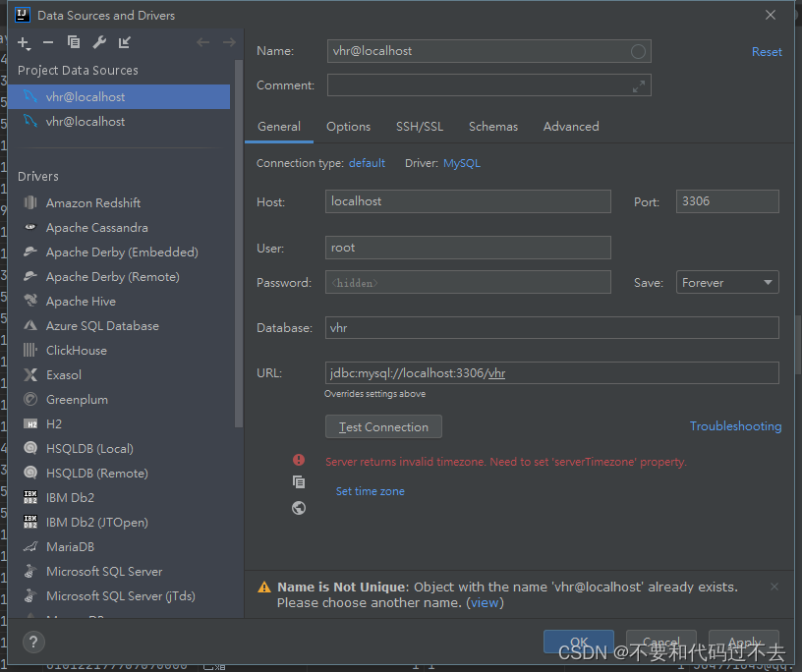Select the Apache Hive driver
802x672 pixels.
click(x=81, y=301)
